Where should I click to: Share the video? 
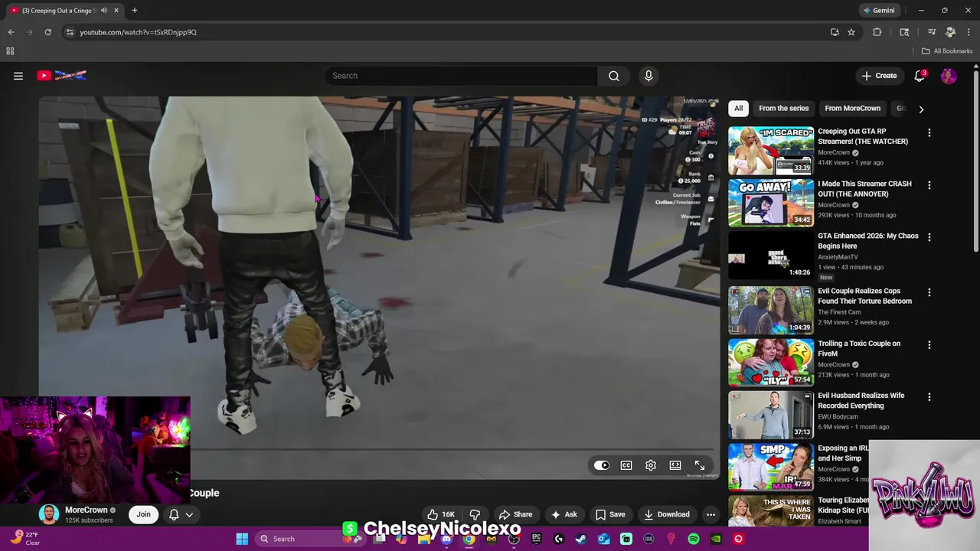[515, 514]
